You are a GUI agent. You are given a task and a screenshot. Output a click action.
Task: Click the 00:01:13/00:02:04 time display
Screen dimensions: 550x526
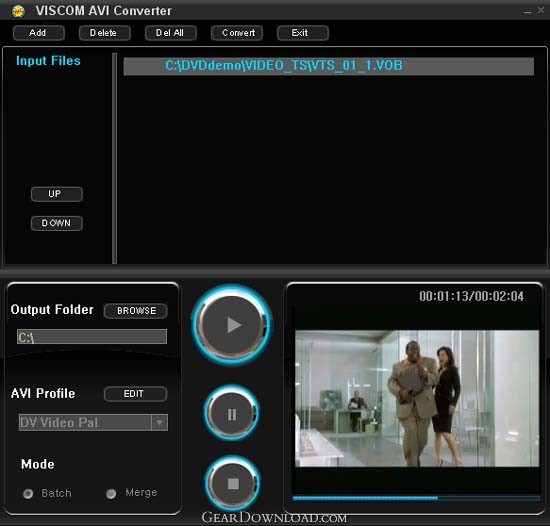click(471, 296)
